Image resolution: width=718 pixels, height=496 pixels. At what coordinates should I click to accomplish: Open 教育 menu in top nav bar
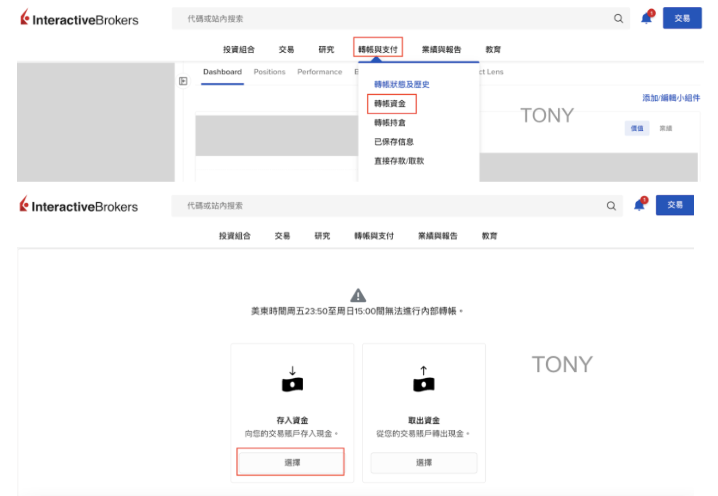pyautogui.click(x=493, y=49)
